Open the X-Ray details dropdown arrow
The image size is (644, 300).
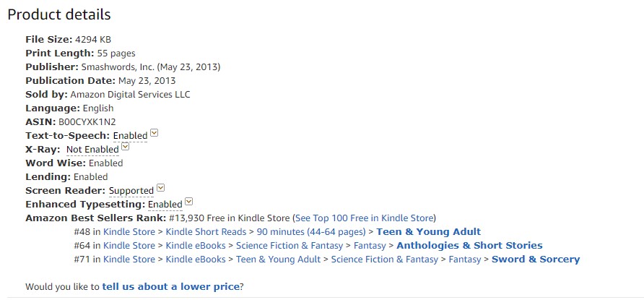tap(126, 147)
